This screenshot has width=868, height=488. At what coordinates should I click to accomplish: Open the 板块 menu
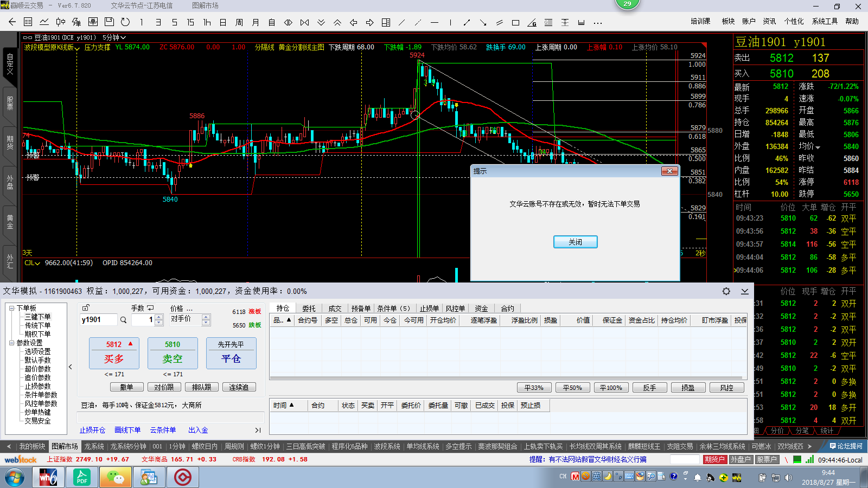coord(728,21)
